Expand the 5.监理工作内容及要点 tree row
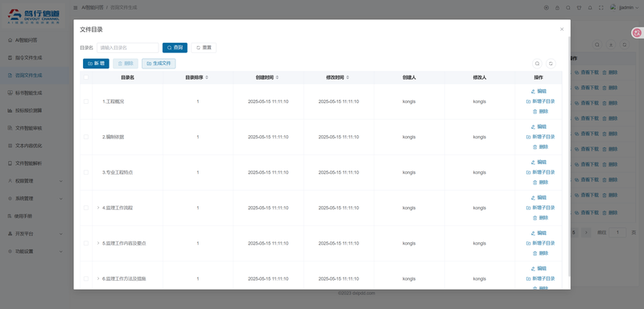 click(98, 243)
